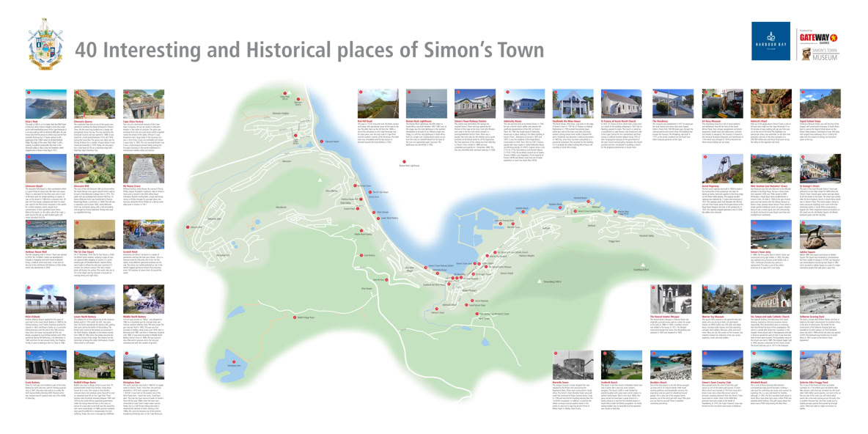Open the Cape Glass Factory photo

[x=141, y=105]
